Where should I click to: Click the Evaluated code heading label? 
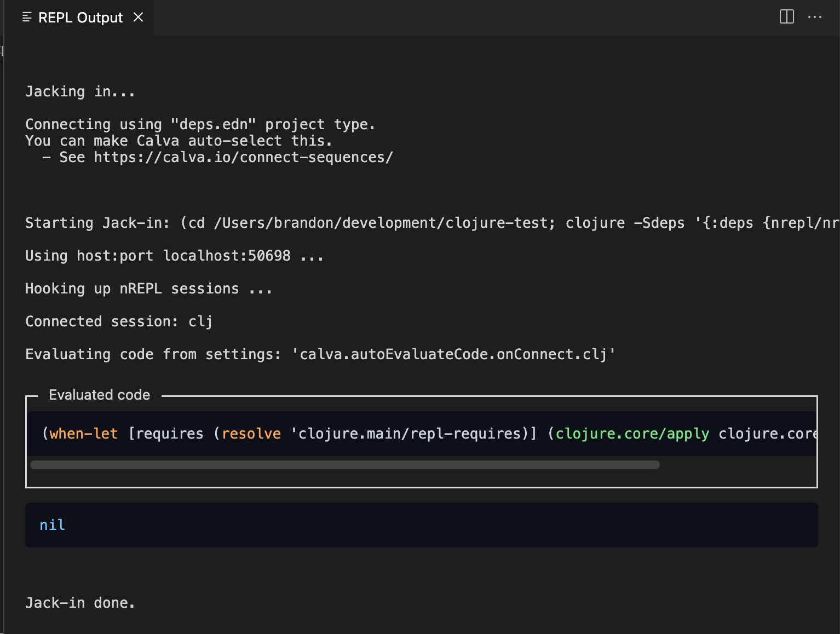click(x=99, y=395)
